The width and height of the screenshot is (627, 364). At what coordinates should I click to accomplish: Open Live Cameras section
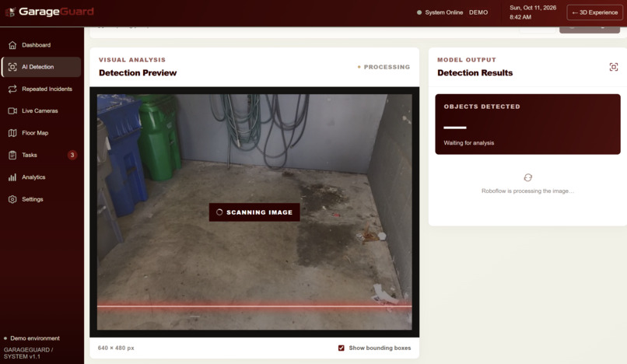click(x=41, y=110)
